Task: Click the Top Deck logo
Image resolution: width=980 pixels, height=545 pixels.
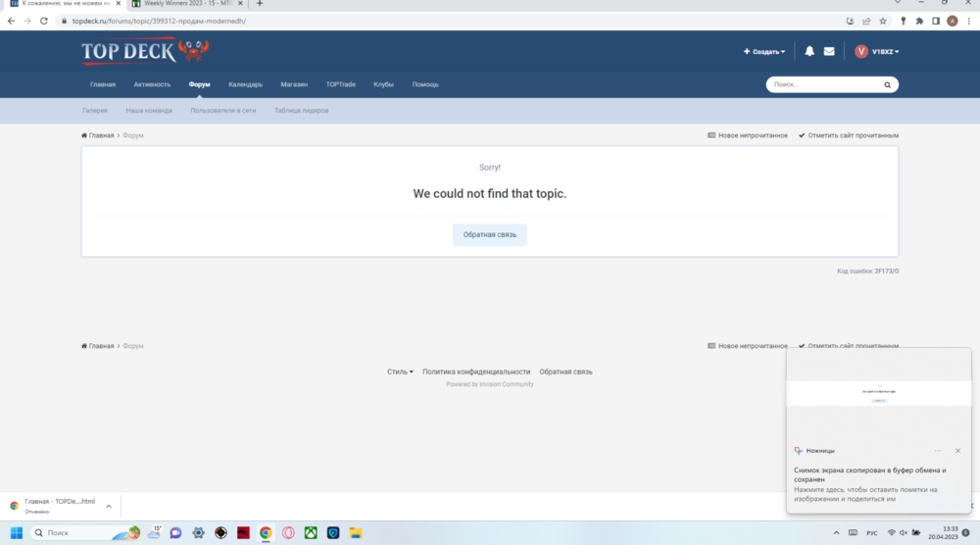Action: tap(144, 51)
